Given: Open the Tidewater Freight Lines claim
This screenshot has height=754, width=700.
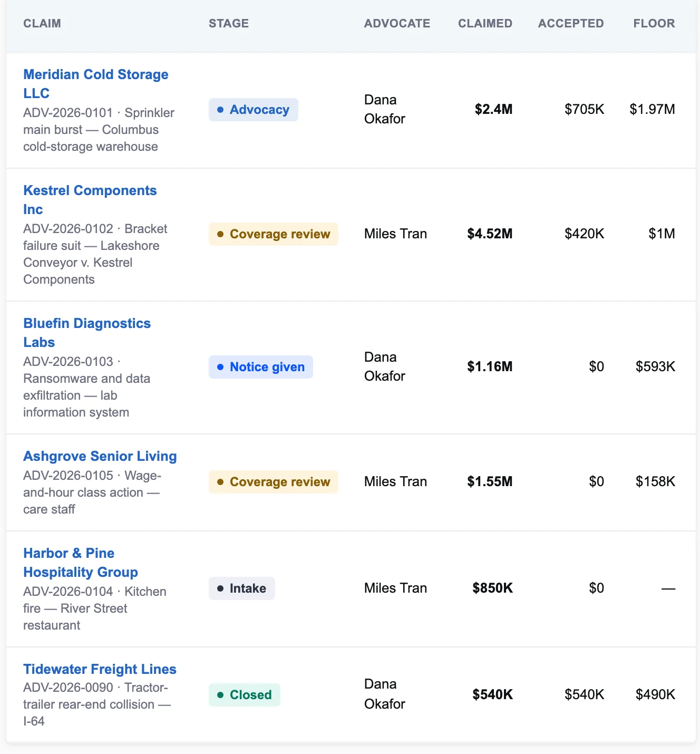Looking at the screenshot, I should pyautogui.click(x=100, y=669).
